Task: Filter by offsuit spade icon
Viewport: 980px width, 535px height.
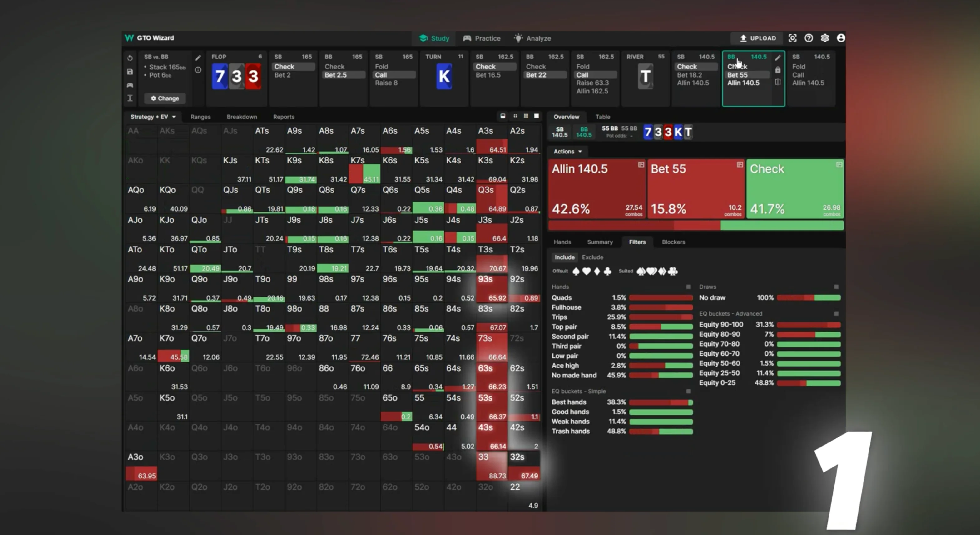Action: click(x=576, y=271)
